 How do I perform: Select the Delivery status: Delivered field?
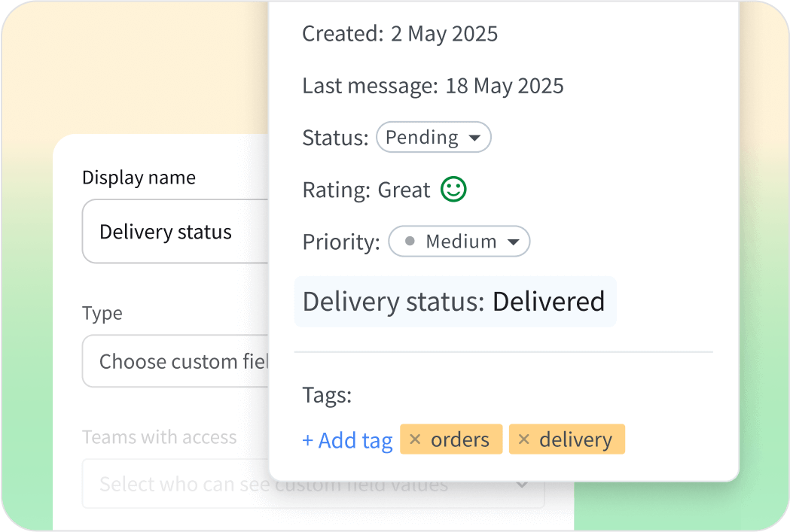point(455,301)
